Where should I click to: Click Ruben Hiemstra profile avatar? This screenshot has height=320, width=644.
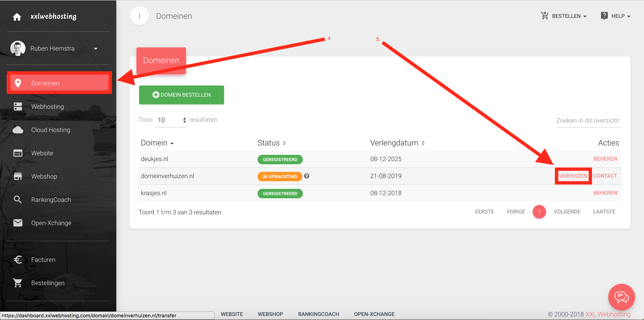click(18, 48)
